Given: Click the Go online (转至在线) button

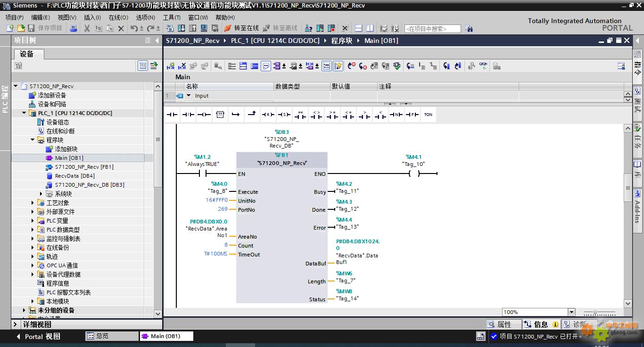Looking at the screenshot, I should (x=241, y=28).
